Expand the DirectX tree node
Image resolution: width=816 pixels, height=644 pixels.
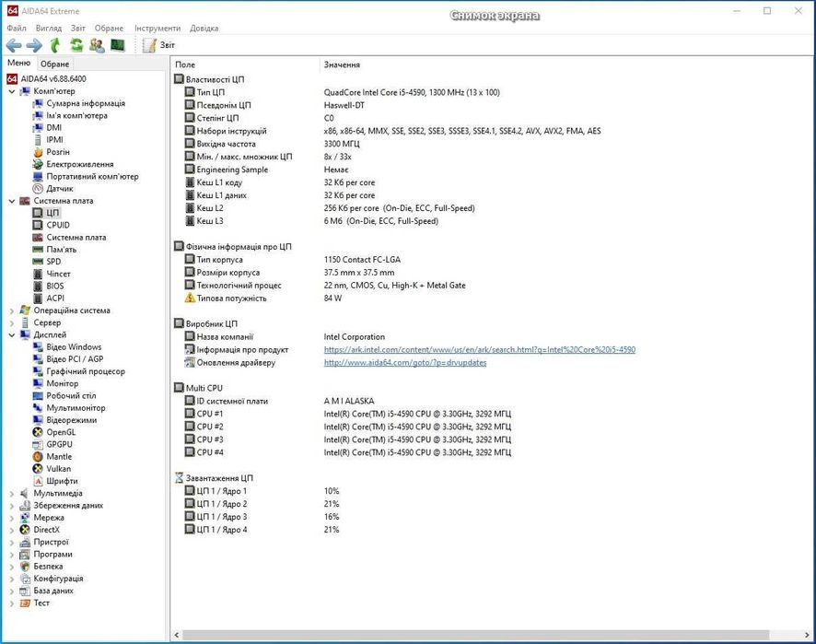point(12,530)
